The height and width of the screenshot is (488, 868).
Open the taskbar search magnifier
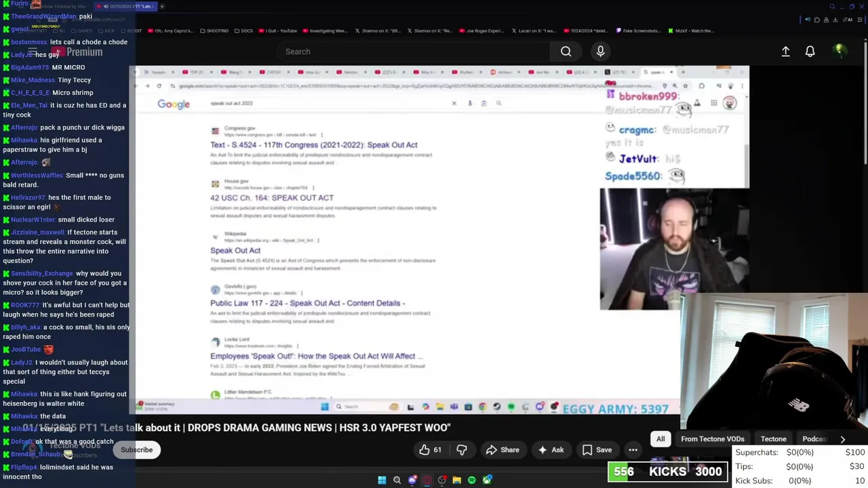(x=397, y=480)
